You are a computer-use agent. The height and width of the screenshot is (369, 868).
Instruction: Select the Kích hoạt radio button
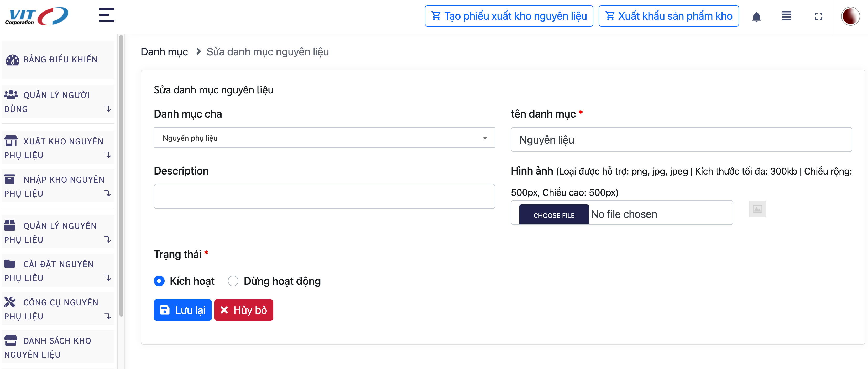coord(159,281)
